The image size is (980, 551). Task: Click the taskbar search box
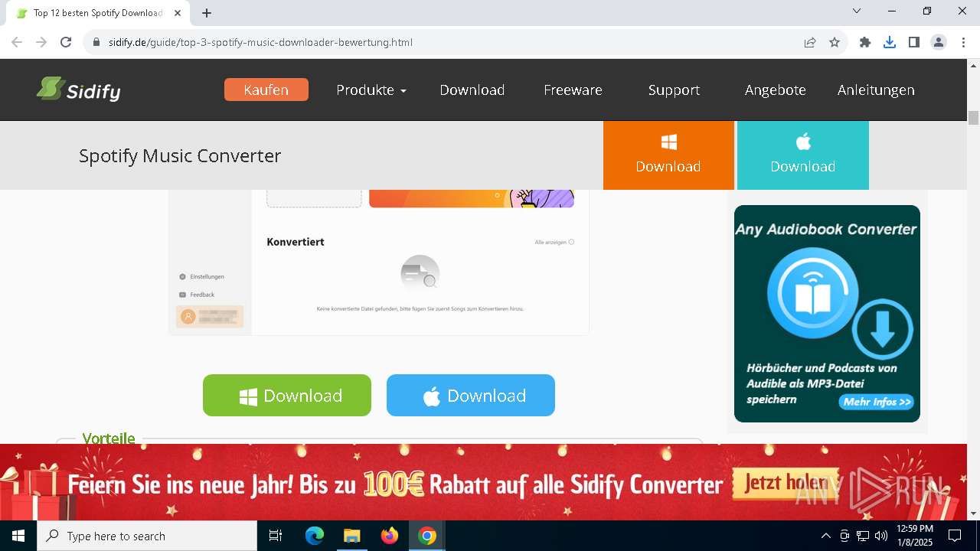coord(147,536)
